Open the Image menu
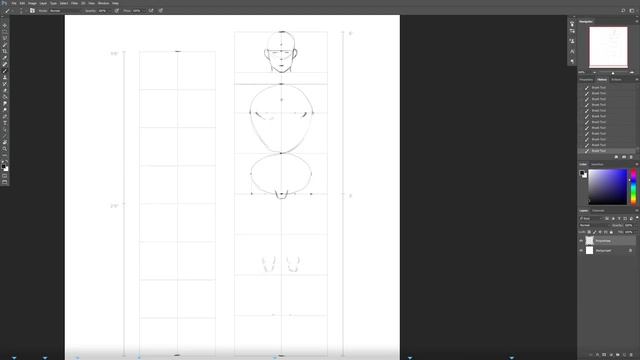This screenshot has height=360, width=640. pos(32,3)
